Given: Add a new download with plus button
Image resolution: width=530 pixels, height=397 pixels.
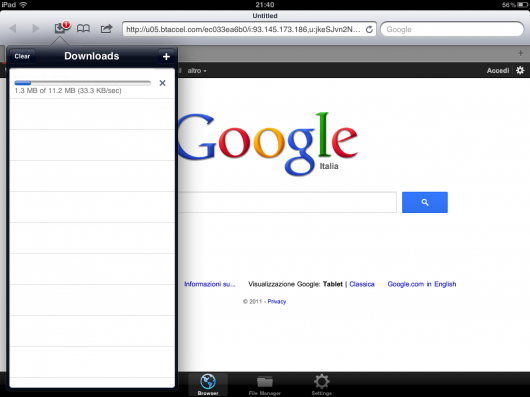Looking at the screenshot, I should pyautogui.click(x=166, y=56).
